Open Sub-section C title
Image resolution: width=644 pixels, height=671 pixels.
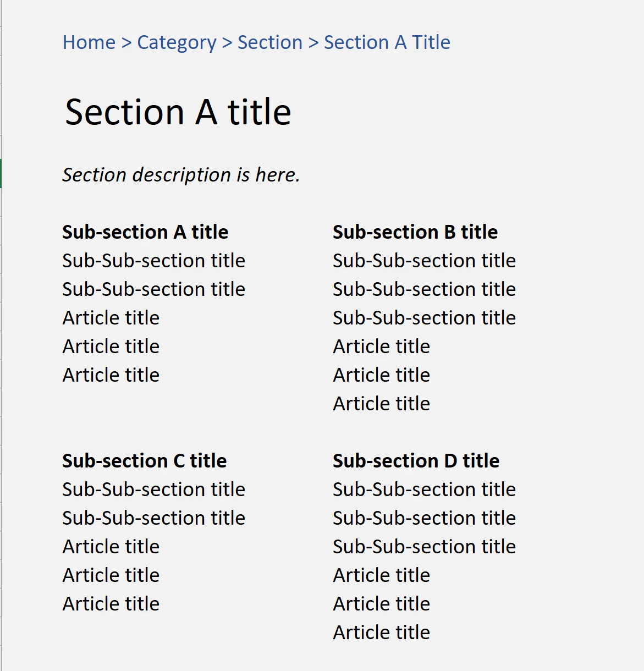coord(144,461)
